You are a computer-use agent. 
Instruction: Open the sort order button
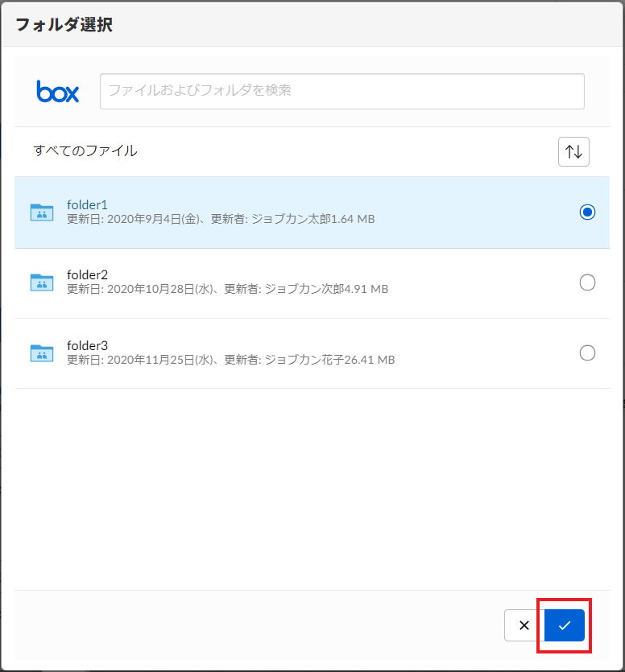pos(573,152)
